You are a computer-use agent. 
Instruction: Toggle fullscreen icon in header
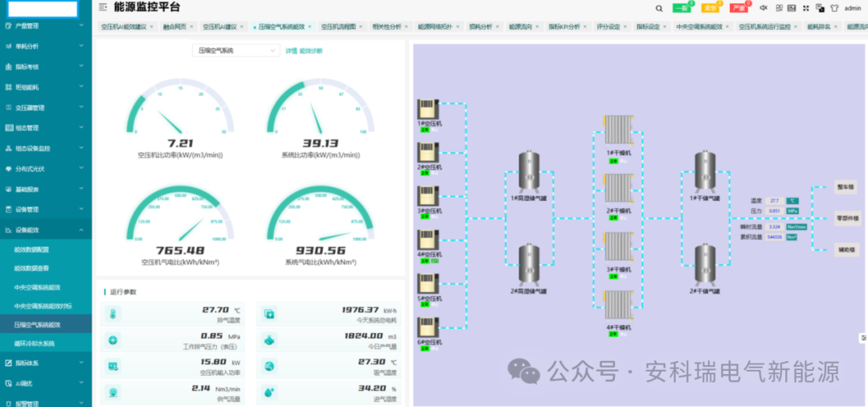[x=806, y=8]
